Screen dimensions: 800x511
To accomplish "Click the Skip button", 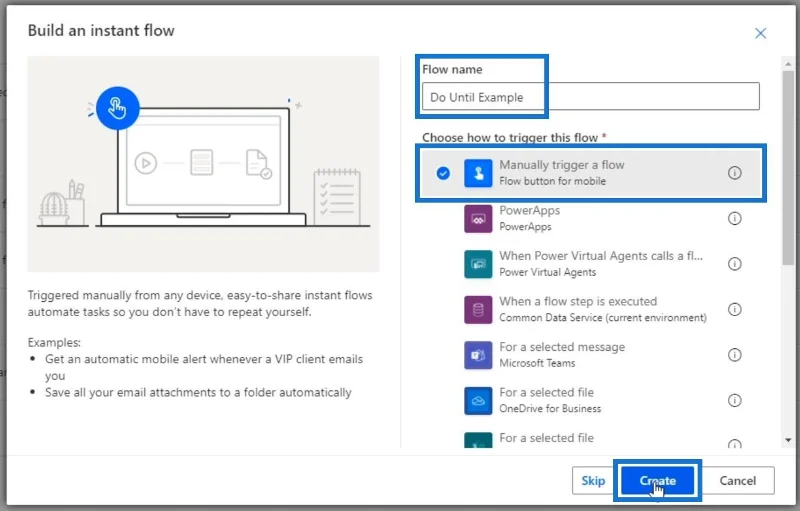I will click(x=593, y=480).
